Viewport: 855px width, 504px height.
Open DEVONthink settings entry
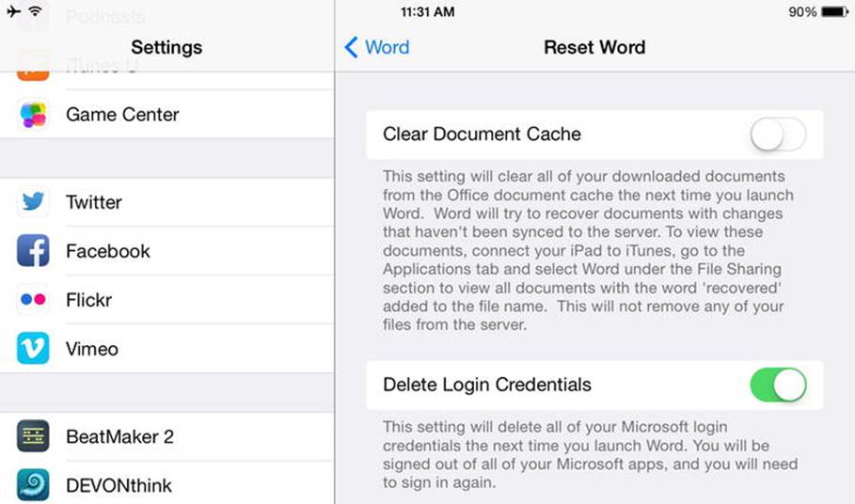pos(166,485)
